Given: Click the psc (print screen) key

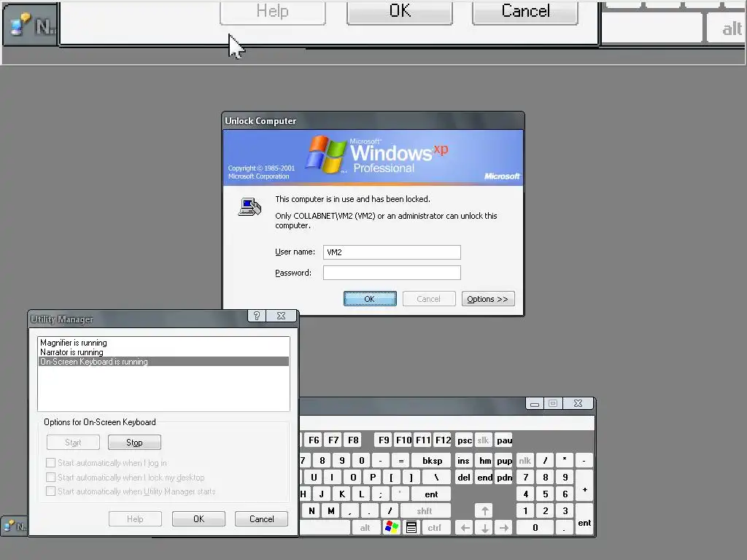Looking at the screenshot, I should click(x=465, y=440).
